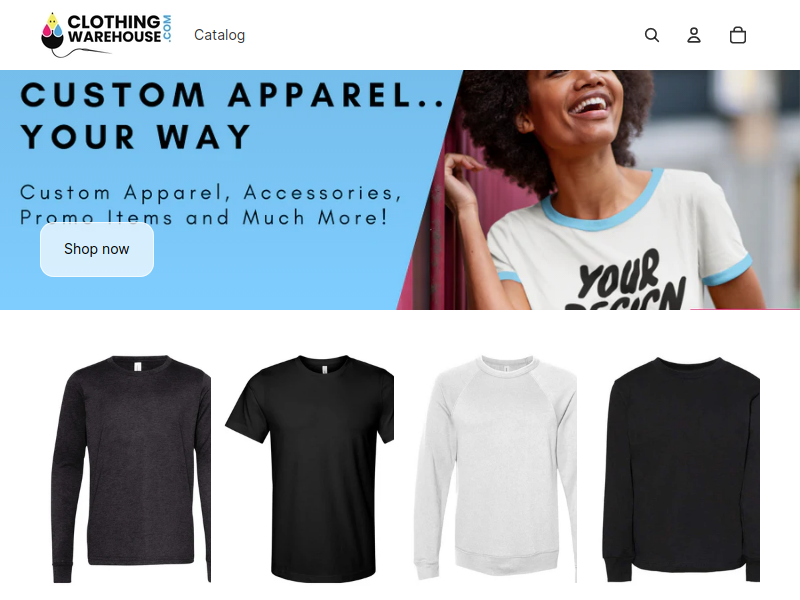Click the YOUR DESIGN print on tee
This screenshot has width=800, height=600.
tap(630, 281)
